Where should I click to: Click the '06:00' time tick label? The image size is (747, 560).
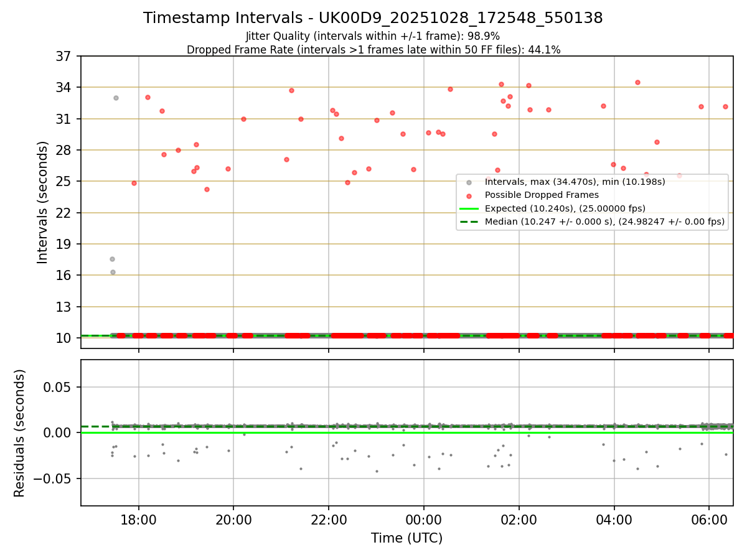(710, 520)
